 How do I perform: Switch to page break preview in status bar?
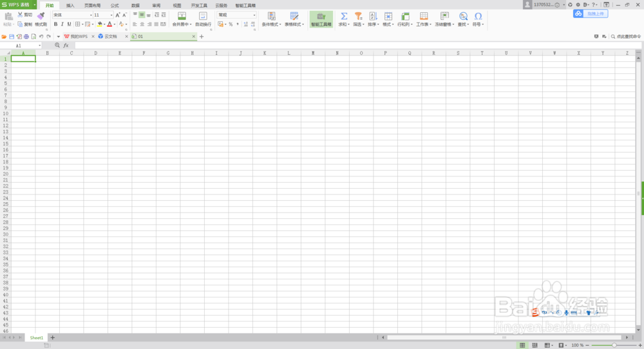[535, 345]
